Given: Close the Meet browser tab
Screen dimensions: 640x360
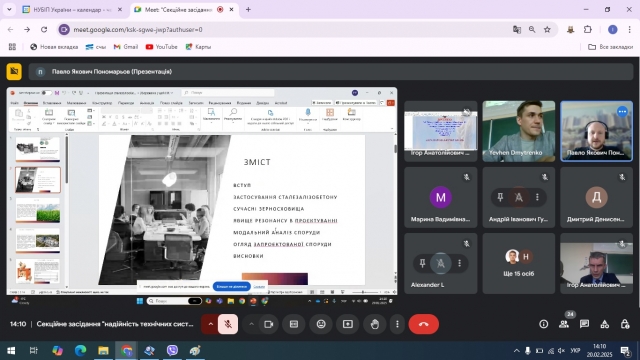Looking at the screenshot, I should coord(231,9).
